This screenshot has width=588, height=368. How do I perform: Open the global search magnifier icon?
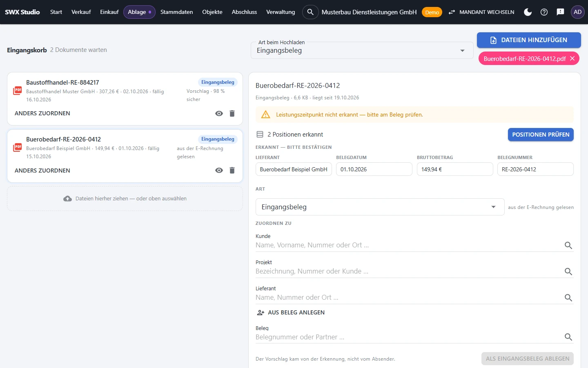click(x=310, y=12)
